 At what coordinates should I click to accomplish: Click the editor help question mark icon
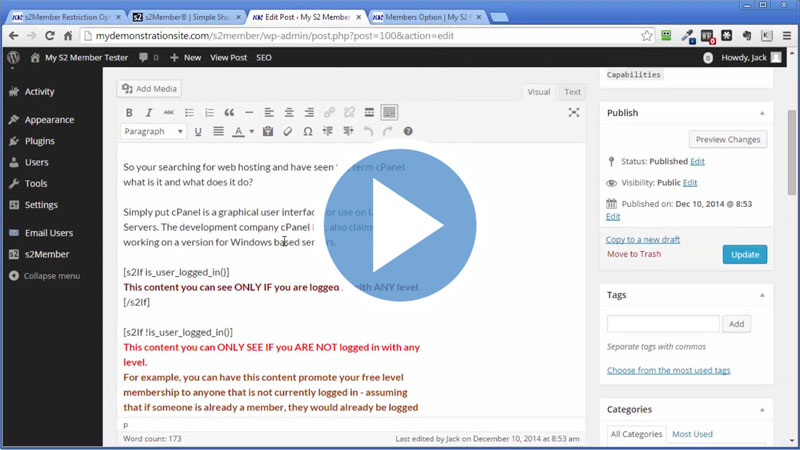pyautogui.click(x=408, y=132)
